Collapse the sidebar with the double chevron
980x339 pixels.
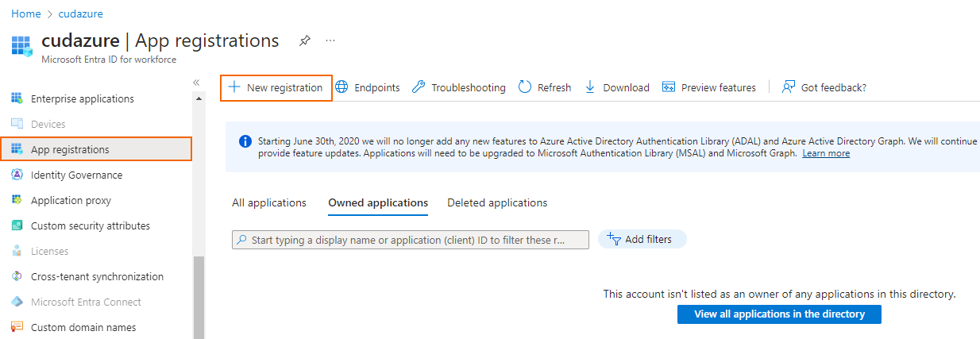[x=196, y=83]
